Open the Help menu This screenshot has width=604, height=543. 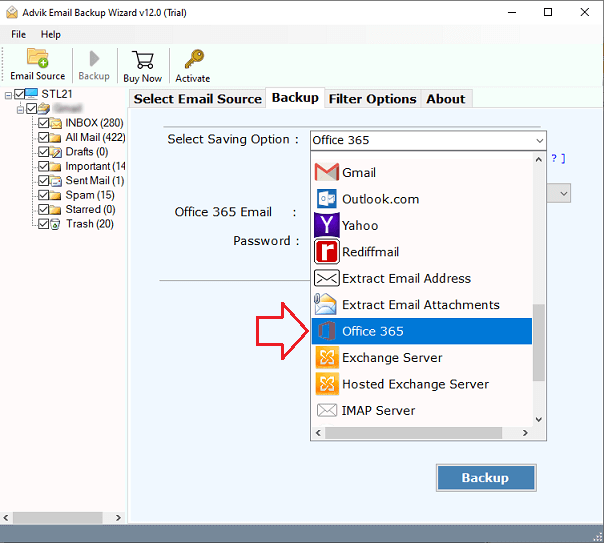point(51,34)
